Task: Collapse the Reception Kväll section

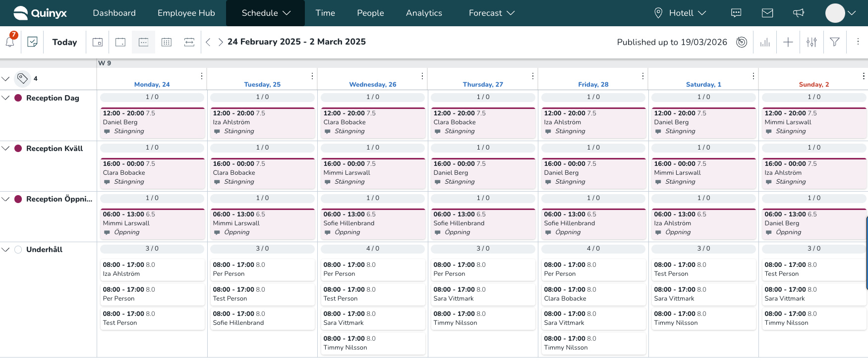Action: [6, 149]
